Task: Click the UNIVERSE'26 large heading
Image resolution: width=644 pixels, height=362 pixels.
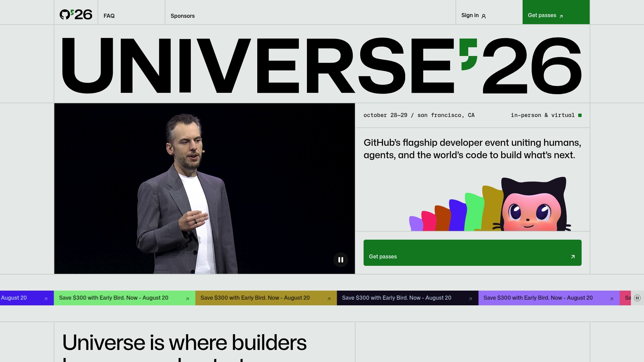Action: pos(321,65)
